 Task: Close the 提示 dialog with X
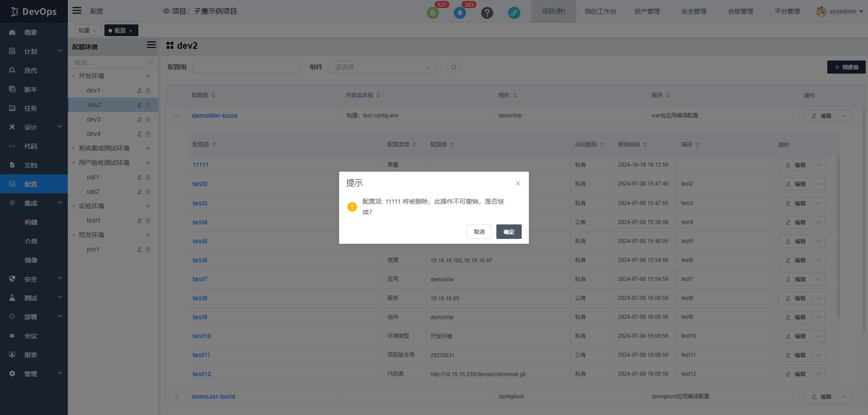518,183
